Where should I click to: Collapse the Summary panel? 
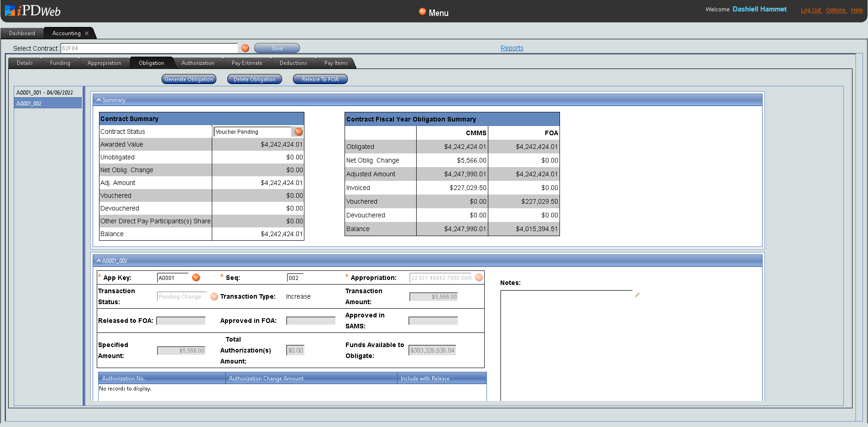point(99,100)
